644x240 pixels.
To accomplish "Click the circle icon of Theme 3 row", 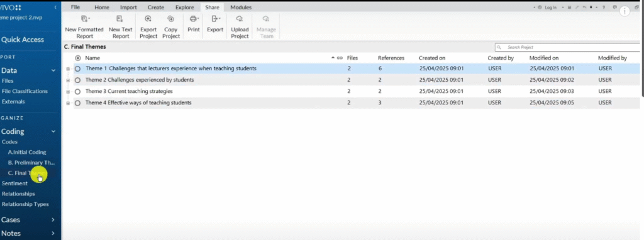I will [x=77, y=92].
